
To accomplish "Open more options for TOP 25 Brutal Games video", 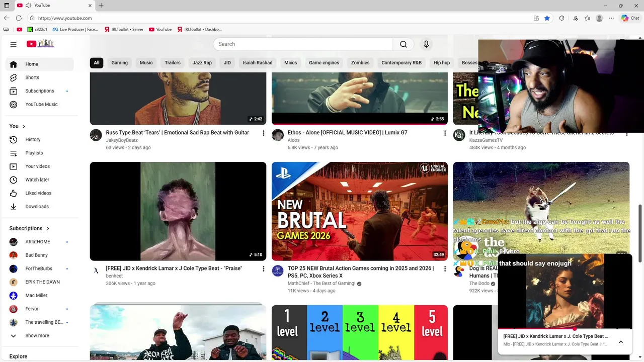I will (x=445, y=269).
